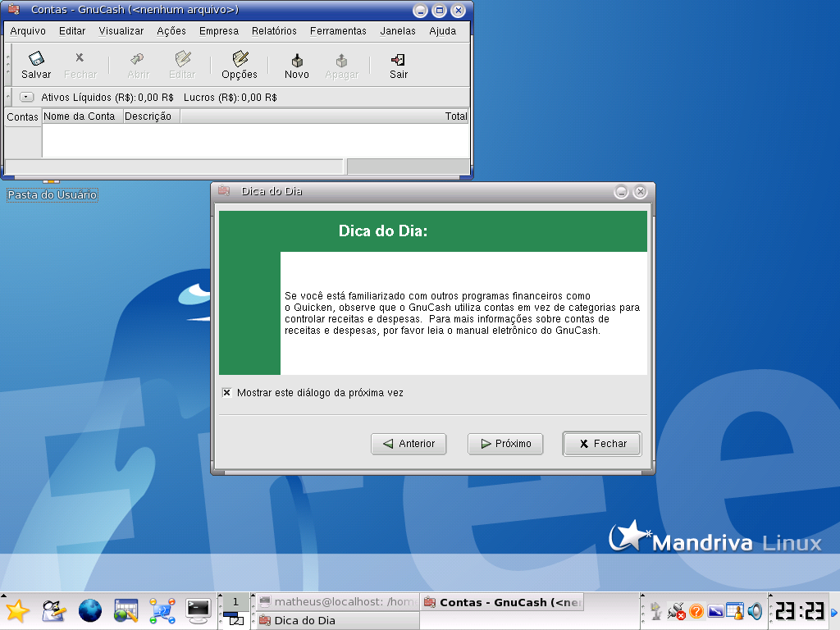Open the calendar organizer panel icon
Viewport: 840px width, 630px height.
126,611
